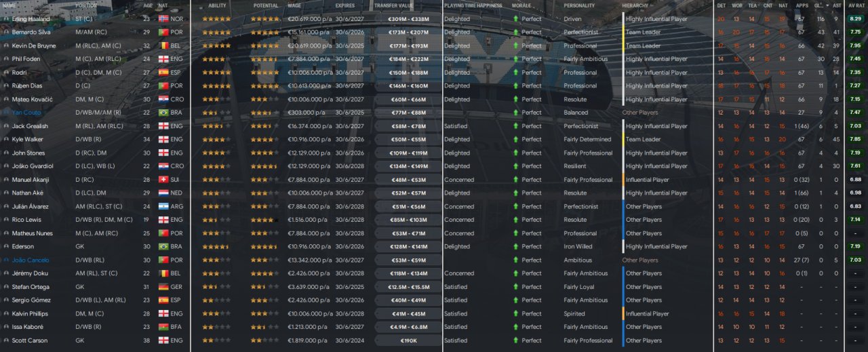Viewport: 868px width, 352px height.
Task: Sort by PLAYING TIME HAPPINESS header
Action: pos(473,5)
